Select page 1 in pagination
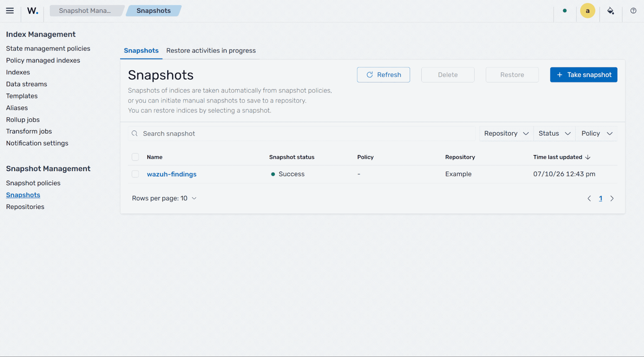This screenshot has width=644, height=357. coord(600,198)
